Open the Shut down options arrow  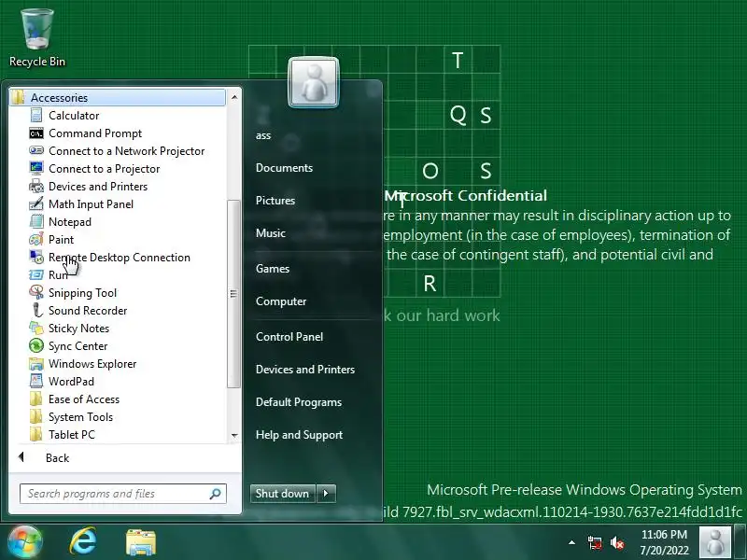click(326, 494)
